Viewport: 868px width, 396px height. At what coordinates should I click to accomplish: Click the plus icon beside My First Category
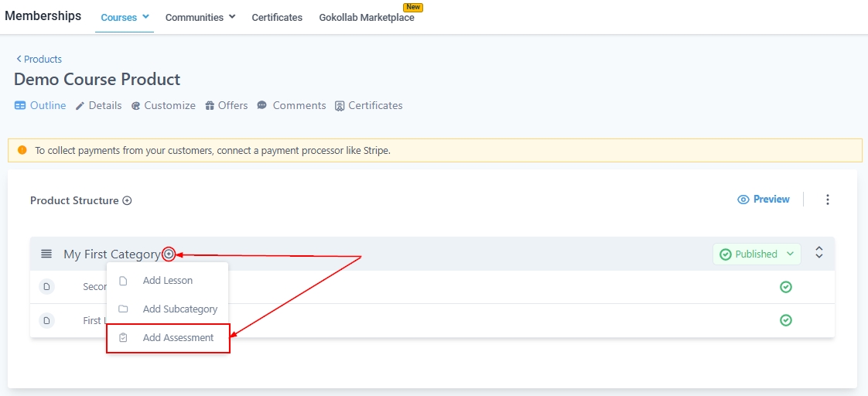coord(169,254)
